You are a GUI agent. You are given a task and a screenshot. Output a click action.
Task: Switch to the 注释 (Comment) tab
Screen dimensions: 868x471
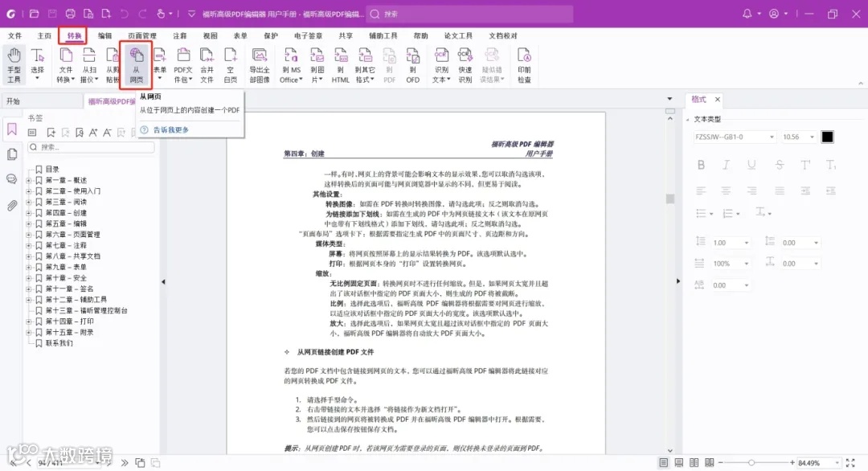tap(180, 35)
